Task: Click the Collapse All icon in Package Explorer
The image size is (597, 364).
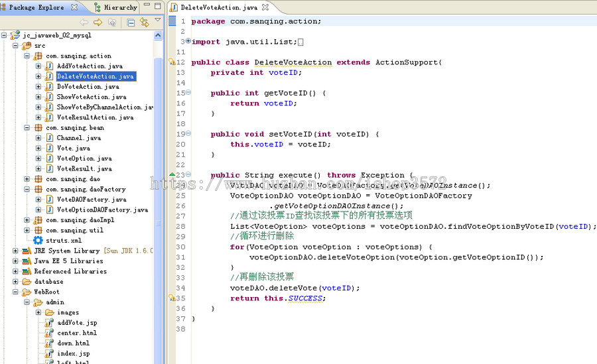Action: (131, 23)
